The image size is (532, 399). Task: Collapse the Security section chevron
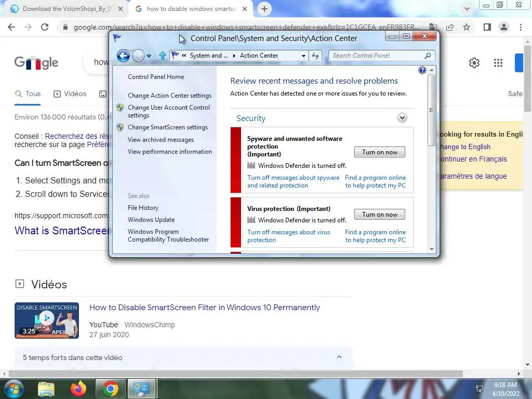402,118
